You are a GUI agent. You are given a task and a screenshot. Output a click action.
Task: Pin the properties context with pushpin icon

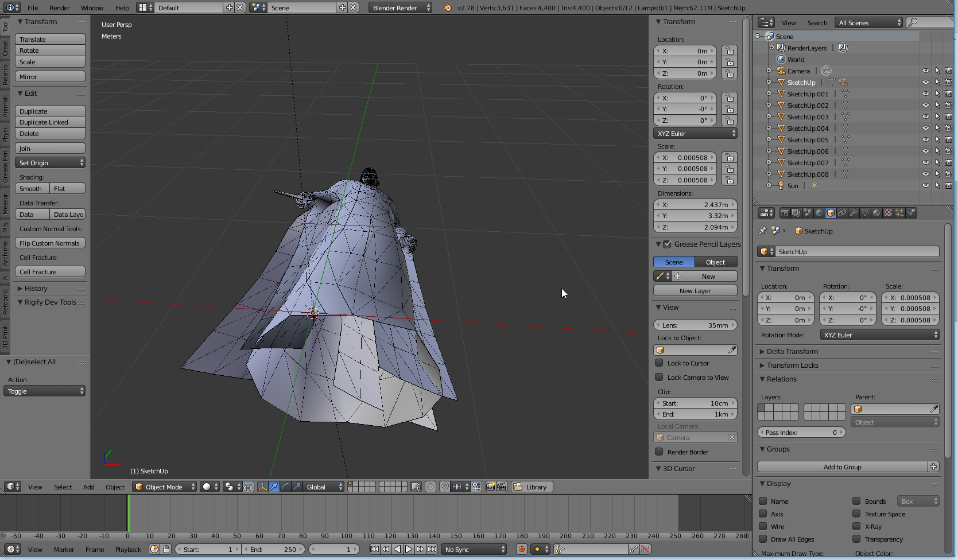coord(762,231)
